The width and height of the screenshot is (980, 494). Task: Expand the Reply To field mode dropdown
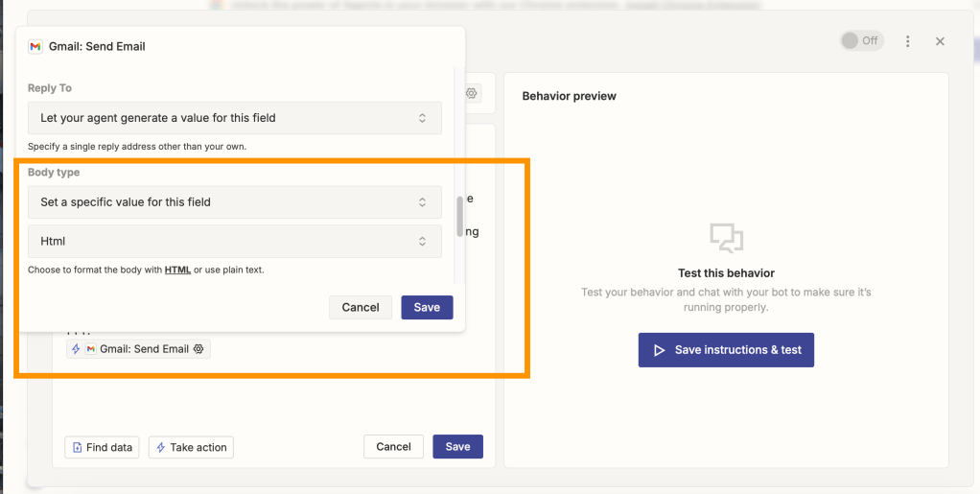pyautogui.click(x=234, y=118)
